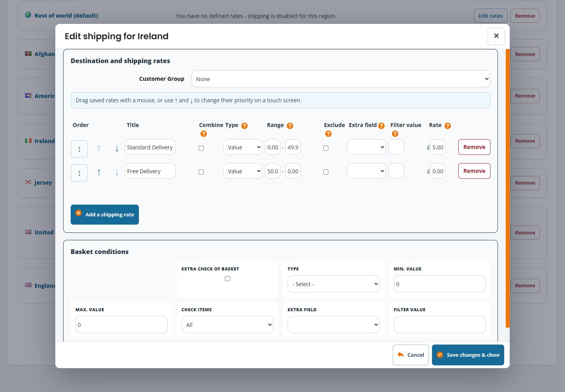Focus the Max. Value input
Image resolution: width=565 pixels, height=392 pixels.
121,325
